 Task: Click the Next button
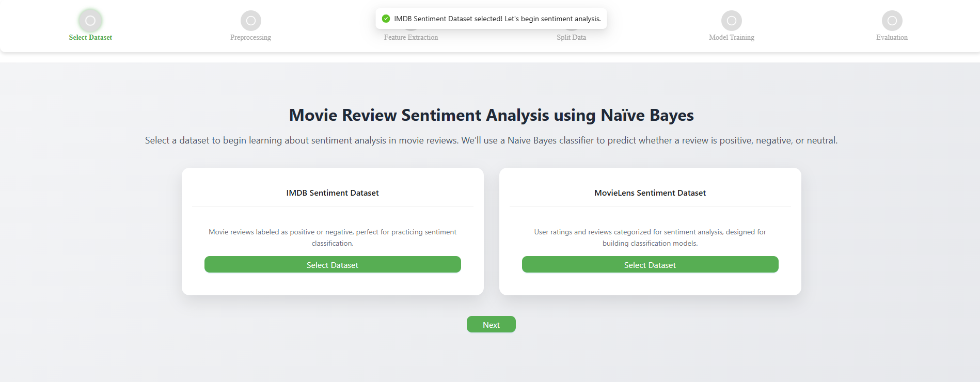pos(491,324)
